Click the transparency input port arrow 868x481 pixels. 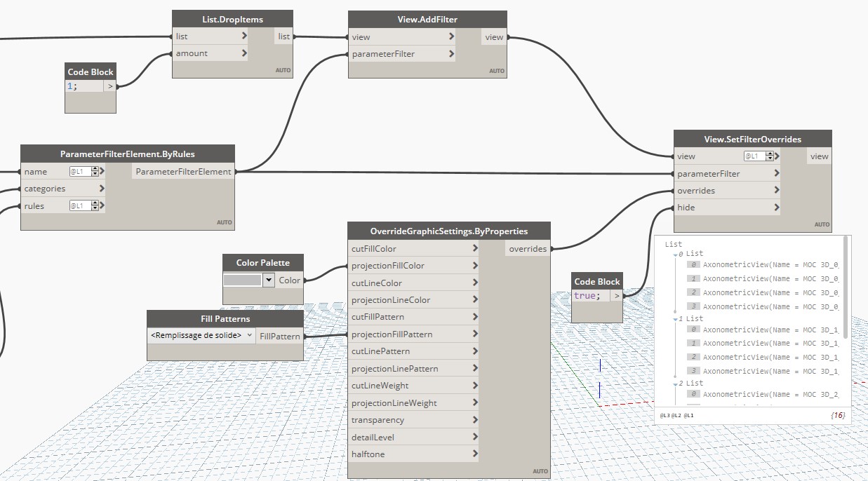click(x=476, y=419)
